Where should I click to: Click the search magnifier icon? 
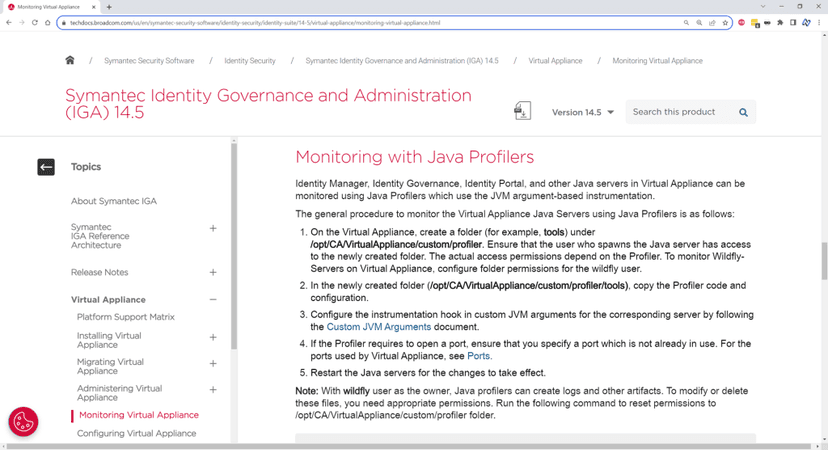pyautogui.click(x=743, y=113)
